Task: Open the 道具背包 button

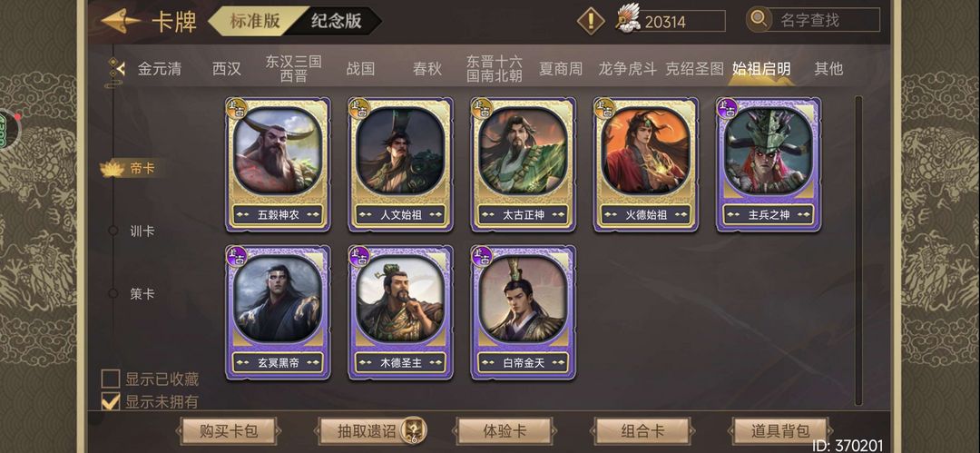Action: (780, 431)
